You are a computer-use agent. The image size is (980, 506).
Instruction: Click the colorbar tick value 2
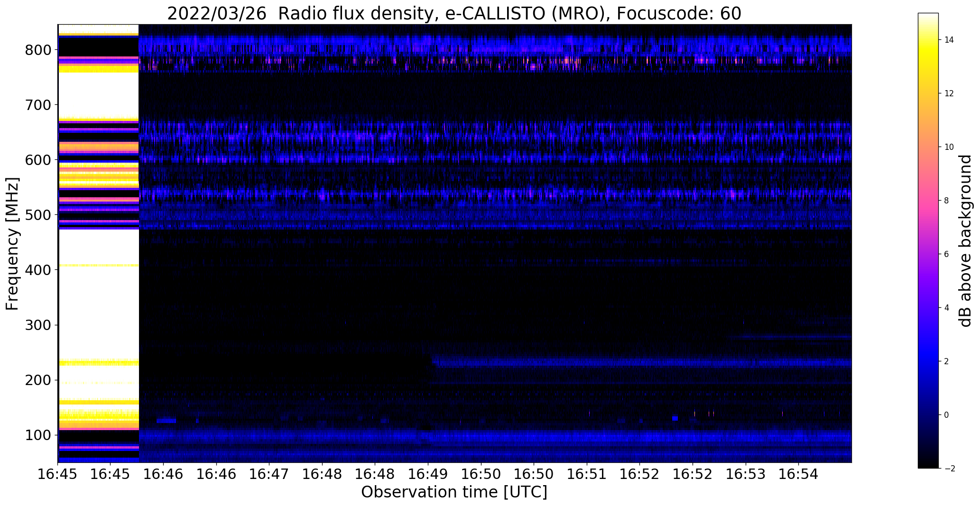947,361
